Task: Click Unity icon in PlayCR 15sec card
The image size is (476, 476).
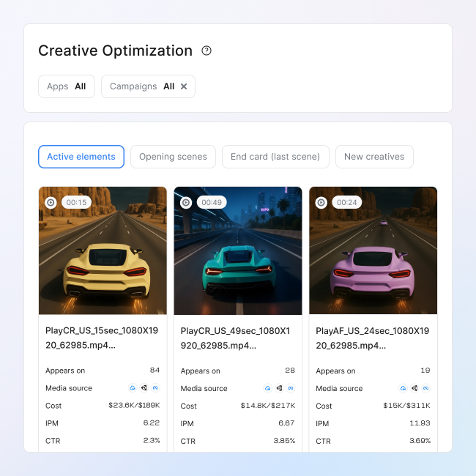Action: 144,388
